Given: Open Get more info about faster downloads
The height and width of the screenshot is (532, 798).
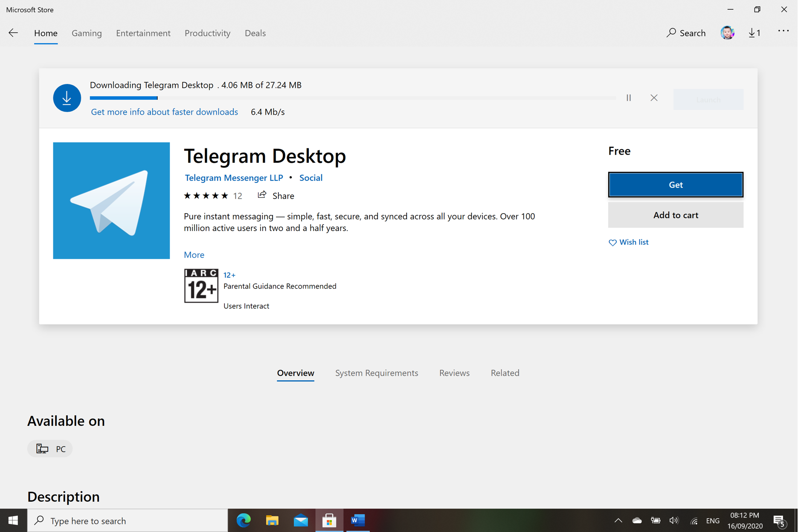Looking at the screenshot, I should pyautogui.click(x=164, y=112).
